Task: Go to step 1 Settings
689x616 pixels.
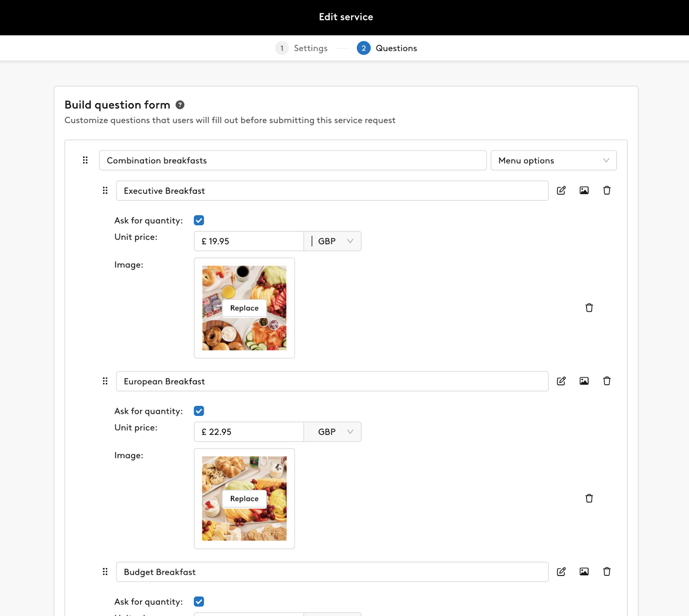Action: tap(301, 48)
